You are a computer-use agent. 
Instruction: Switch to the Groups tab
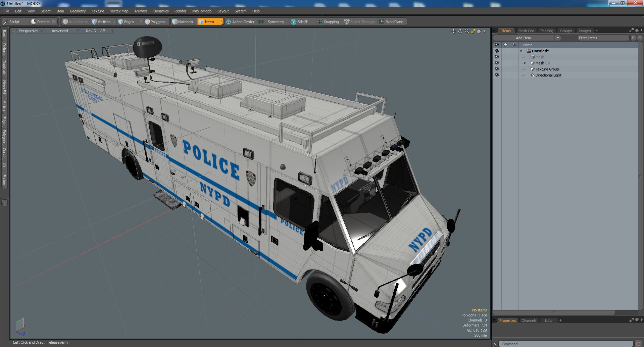coord(565,31)
